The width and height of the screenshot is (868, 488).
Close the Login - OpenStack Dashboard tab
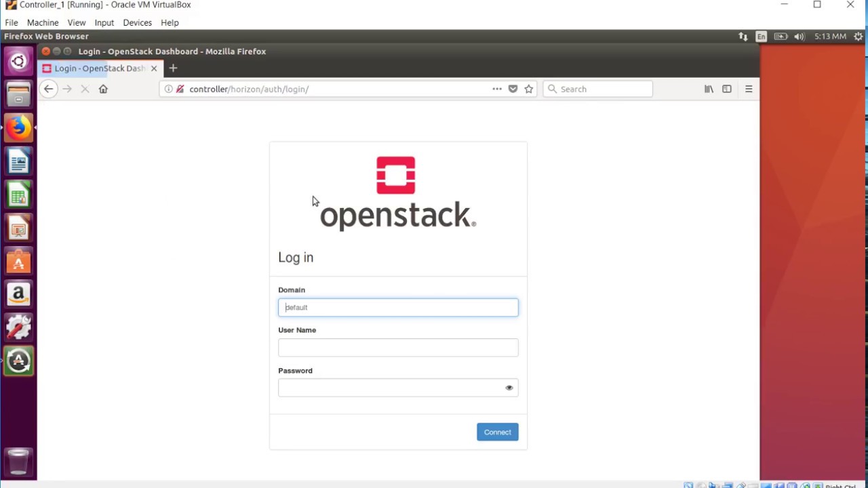154,68
